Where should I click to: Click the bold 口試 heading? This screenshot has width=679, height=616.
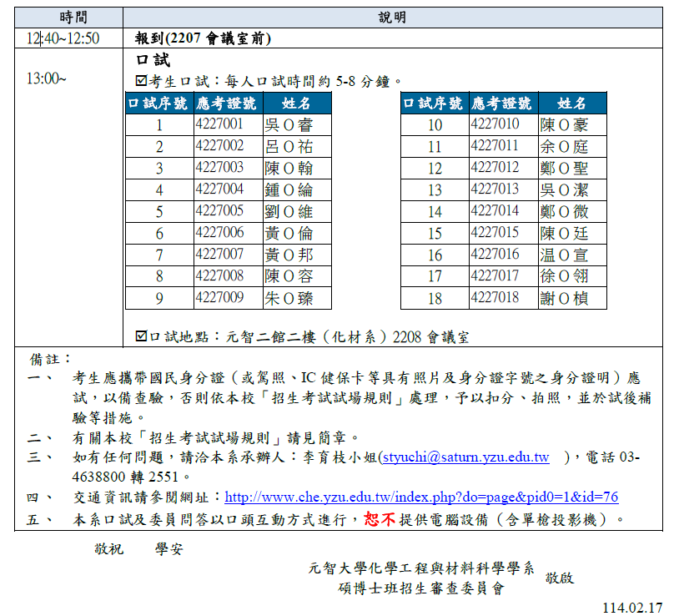(153, 60)
